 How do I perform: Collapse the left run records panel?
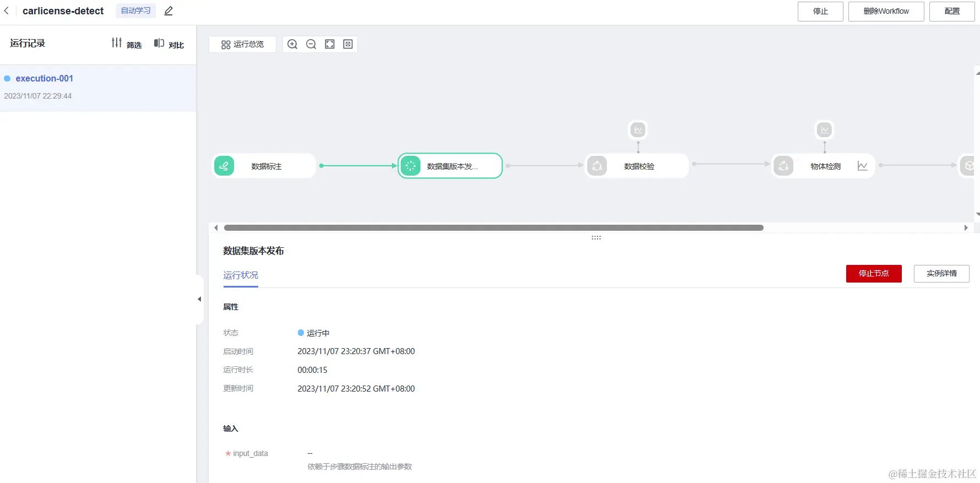point(199,299)
